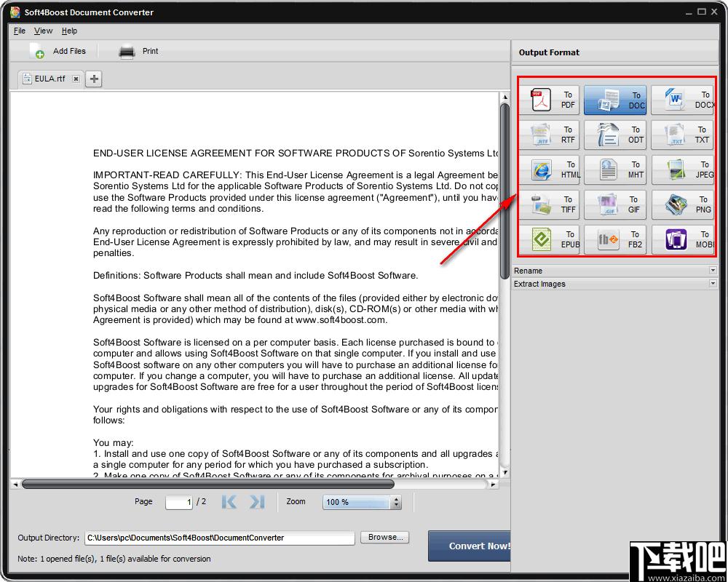728x582 pixels.
Task: Click the scroll left arrow of document
Action: click(x=15, y=484)
